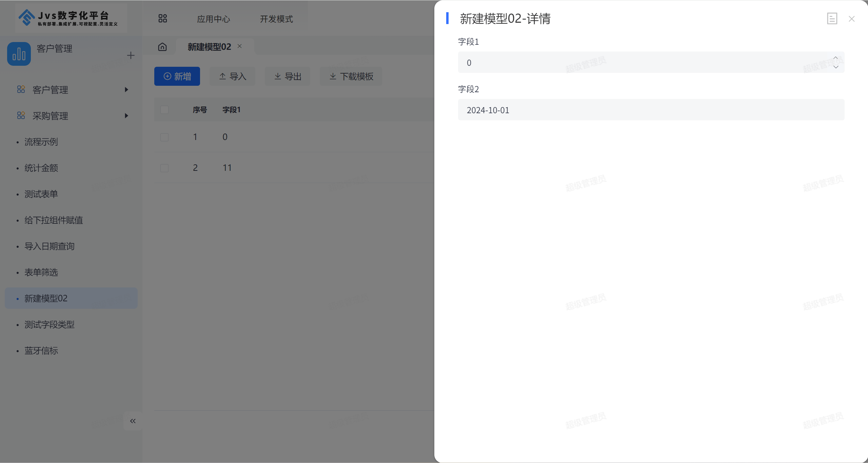Increase 字段1 value with up stepper arrow

835,58
